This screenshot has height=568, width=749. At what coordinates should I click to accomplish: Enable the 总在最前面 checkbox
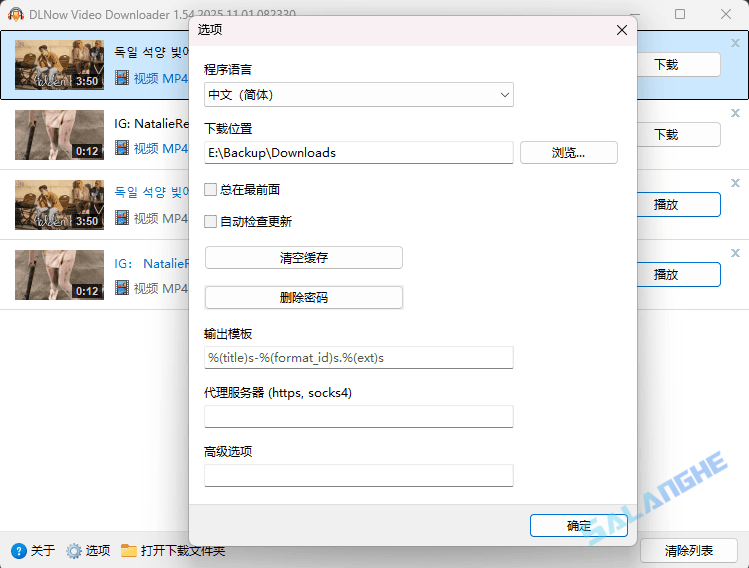210,190
